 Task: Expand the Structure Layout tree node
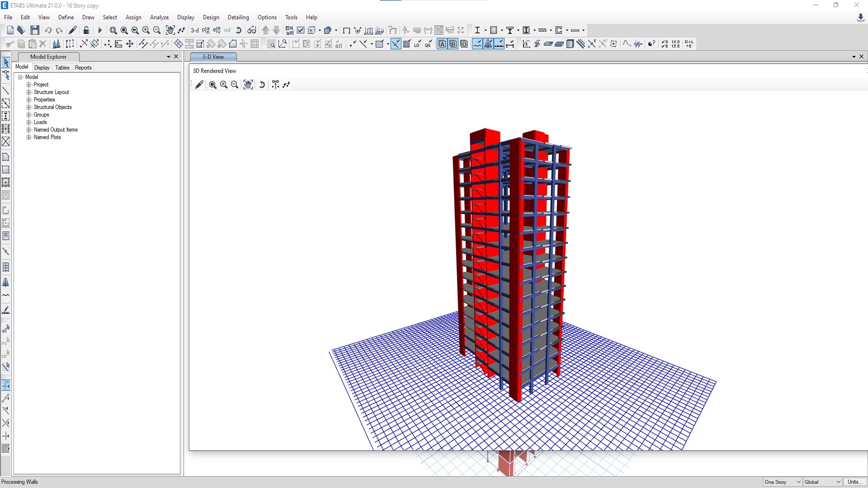point(29,92)
